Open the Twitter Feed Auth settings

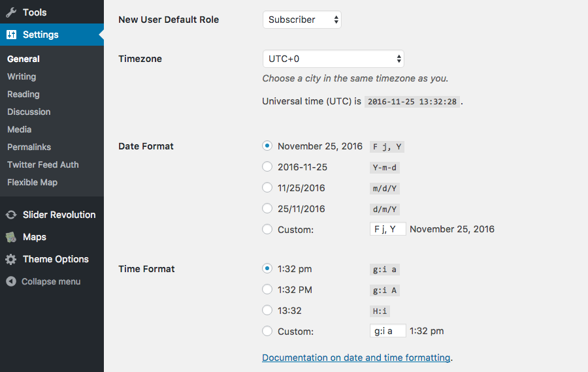click(42, 164)
